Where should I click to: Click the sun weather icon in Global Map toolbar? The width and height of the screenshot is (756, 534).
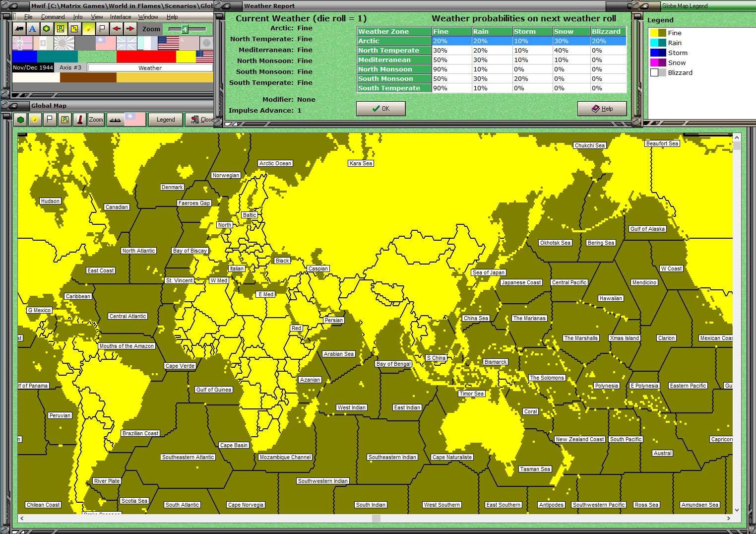tap(35, 120)
